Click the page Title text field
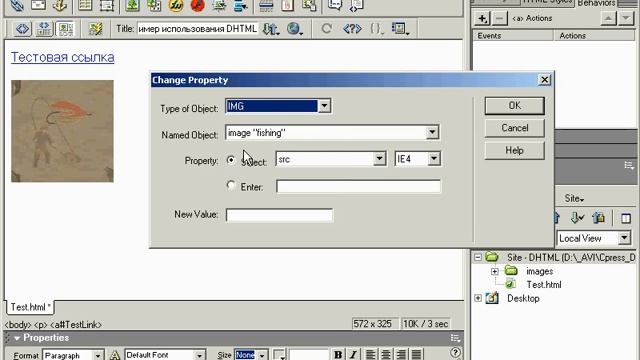640x360 pixels. [198, 29]
